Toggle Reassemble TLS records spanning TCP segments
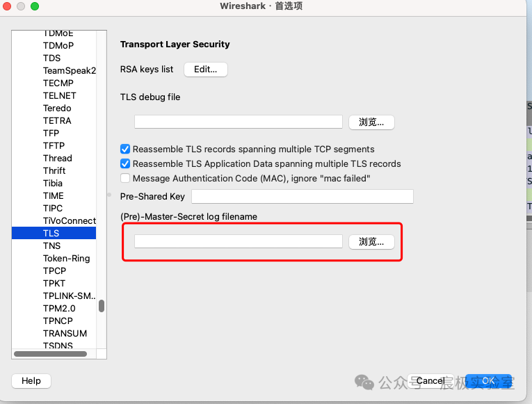 [x=125, y=150]
